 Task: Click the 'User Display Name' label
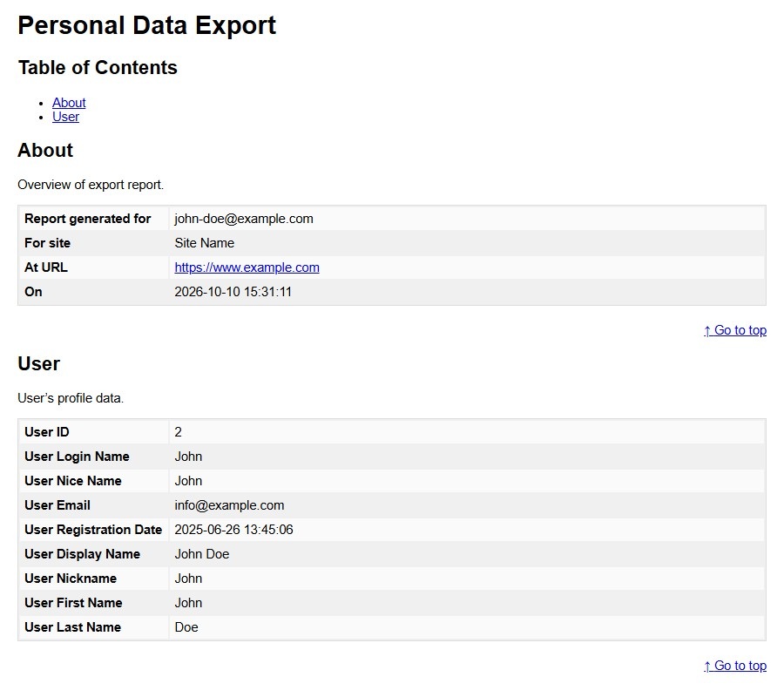(83, 554)
